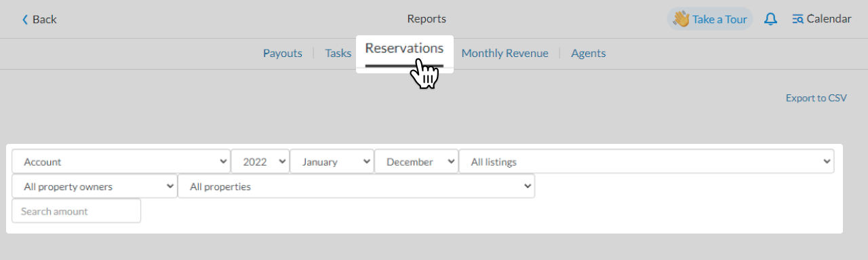Switch to the Payouts tab
This screenshot has height=260, width=868.
[283, 53]
